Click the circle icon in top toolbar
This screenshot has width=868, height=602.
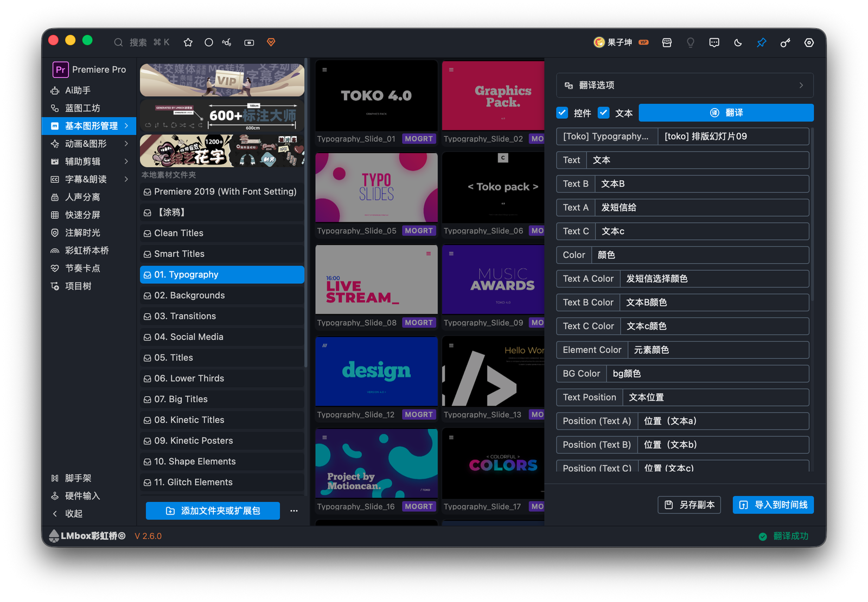[x=208, y=42]
